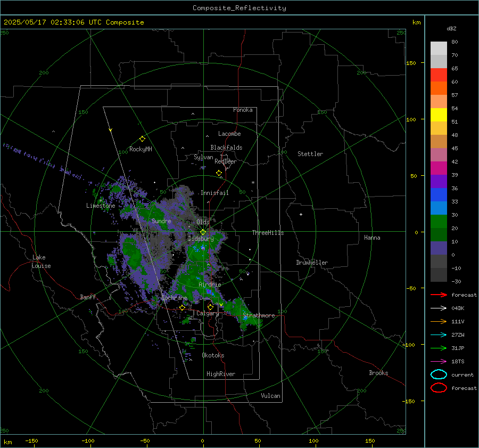Viewport: 479px width, 448px height.
Task: Click the blue storm cell over Strathmore
Action: (x=245, y=317)
